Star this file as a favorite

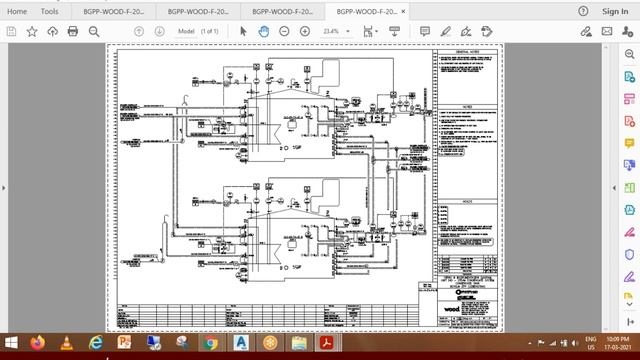(32, 31)
